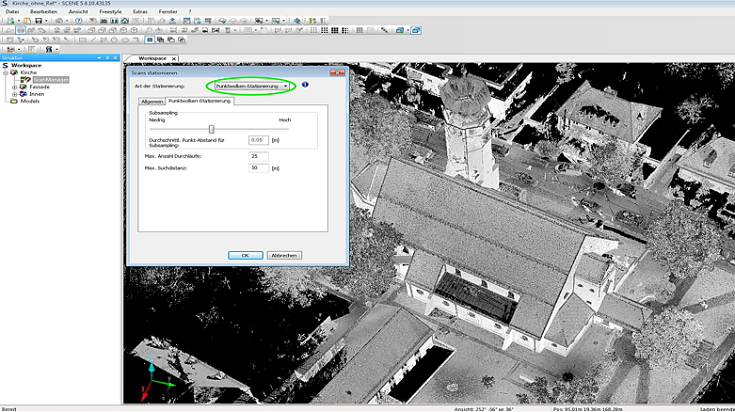Image resolution: width=735 pixels, height=412 pixels.
Task: Expand the Fassade tree node
Action: (x=14, y=87)
